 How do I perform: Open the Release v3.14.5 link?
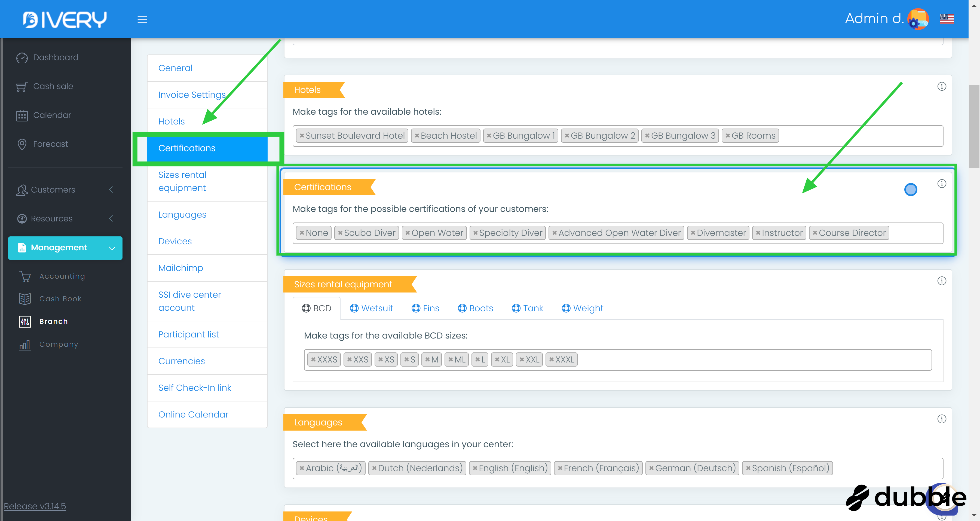(x=35, y=506)
